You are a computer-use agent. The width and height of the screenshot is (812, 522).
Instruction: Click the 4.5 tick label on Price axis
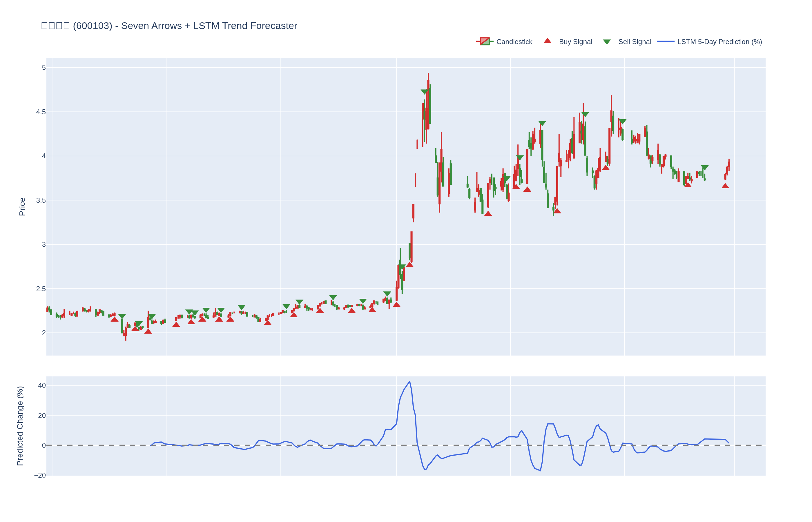(41, 112)
